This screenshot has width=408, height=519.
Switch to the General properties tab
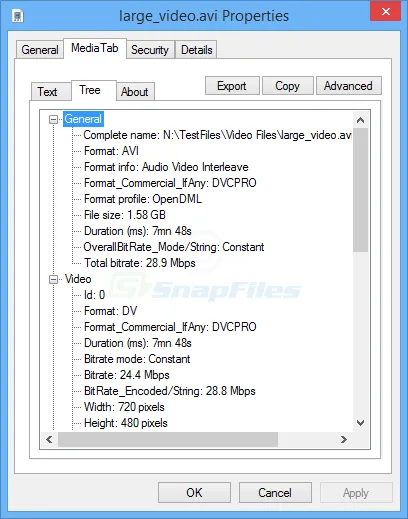[40, 50]
